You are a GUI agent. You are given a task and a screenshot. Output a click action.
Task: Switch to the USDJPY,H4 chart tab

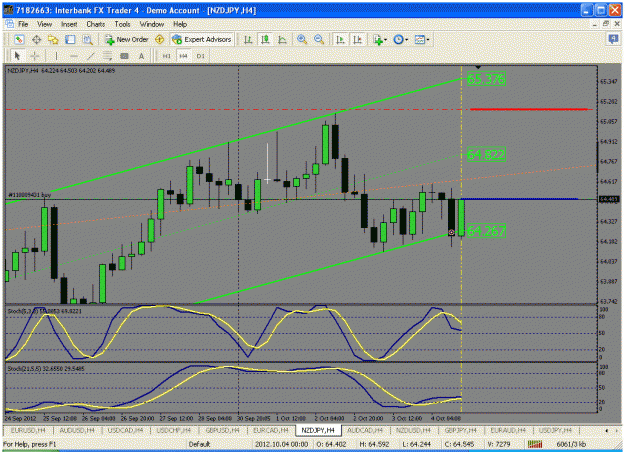[x=555, y=430]
